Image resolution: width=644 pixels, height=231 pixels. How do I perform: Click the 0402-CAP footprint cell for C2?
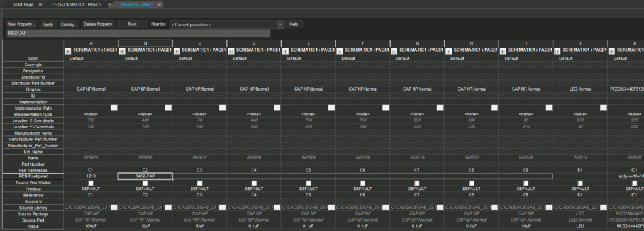click(x=145, y=176)
